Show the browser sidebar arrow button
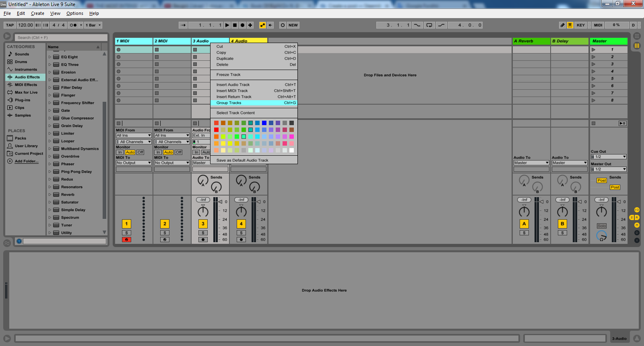Viewport: 644px width, 346px height. pyautogui.click(x=7, y=36)
